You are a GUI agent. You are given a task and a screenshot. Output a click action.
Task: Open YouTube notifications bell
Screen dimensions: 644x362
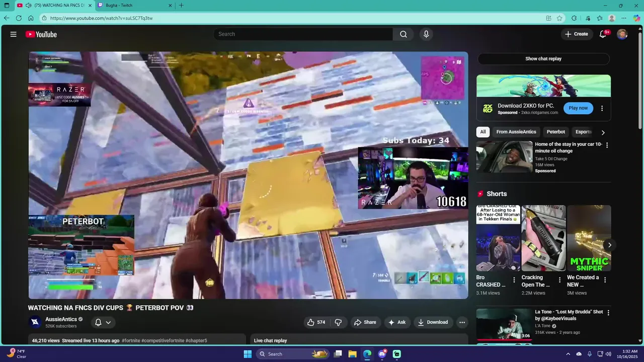pos(603,34)
